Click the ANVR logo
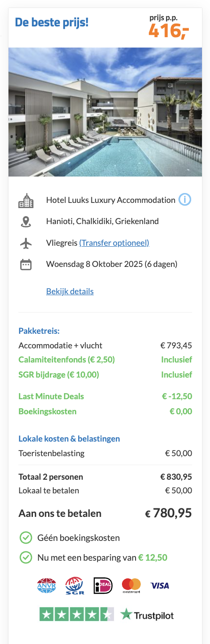The image size is (210, 644). click(x=47, y=586)
